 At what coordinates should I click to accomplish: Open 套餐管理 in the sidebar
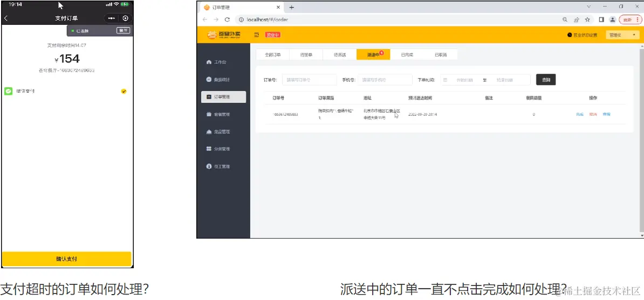click(223, 115)
